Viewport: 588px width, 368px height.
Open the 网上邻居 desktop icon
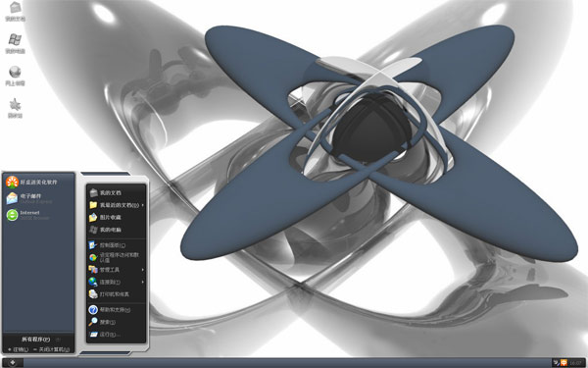tap(15, 77)
